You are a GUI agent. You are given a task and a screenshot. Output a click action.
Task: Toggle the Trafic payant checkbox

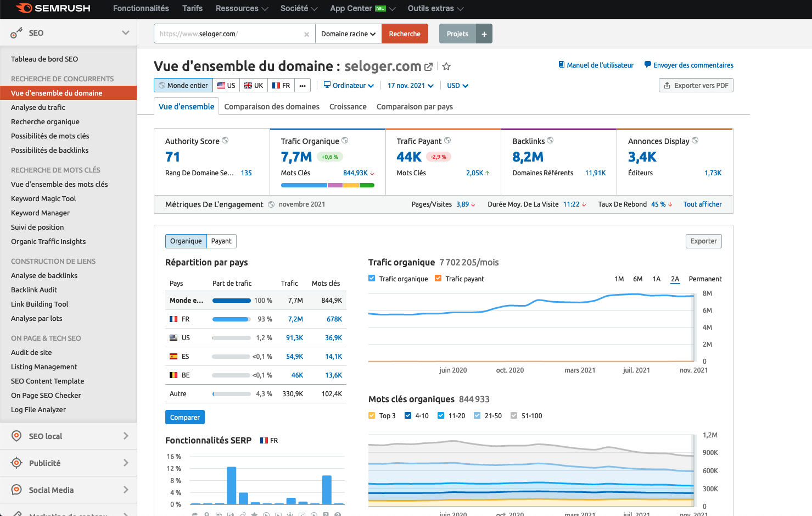tap(438, 279)
